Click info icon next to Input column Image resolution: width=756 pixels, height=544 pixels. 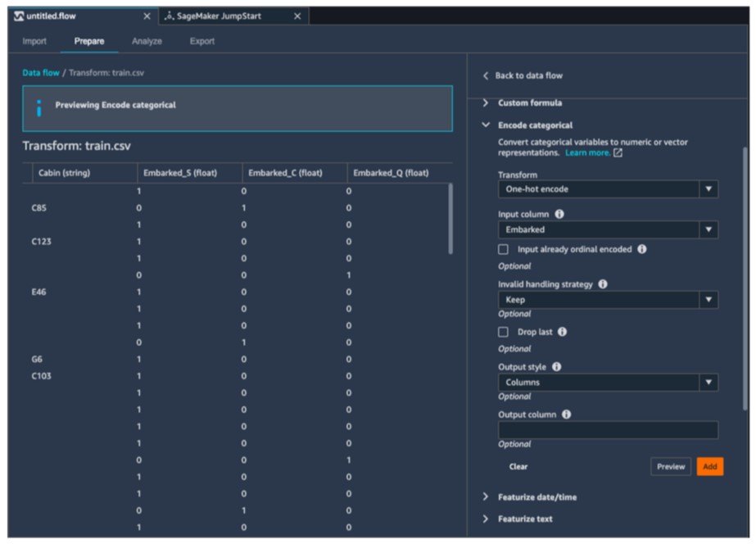pos(559,214)
